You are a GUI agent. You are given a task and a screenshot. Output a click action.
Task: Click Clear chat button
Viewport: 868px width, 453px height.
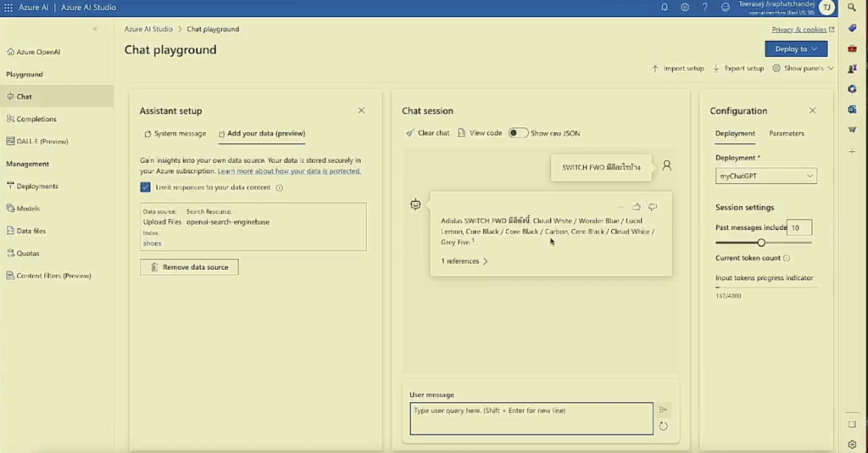(x=428, y=133)
